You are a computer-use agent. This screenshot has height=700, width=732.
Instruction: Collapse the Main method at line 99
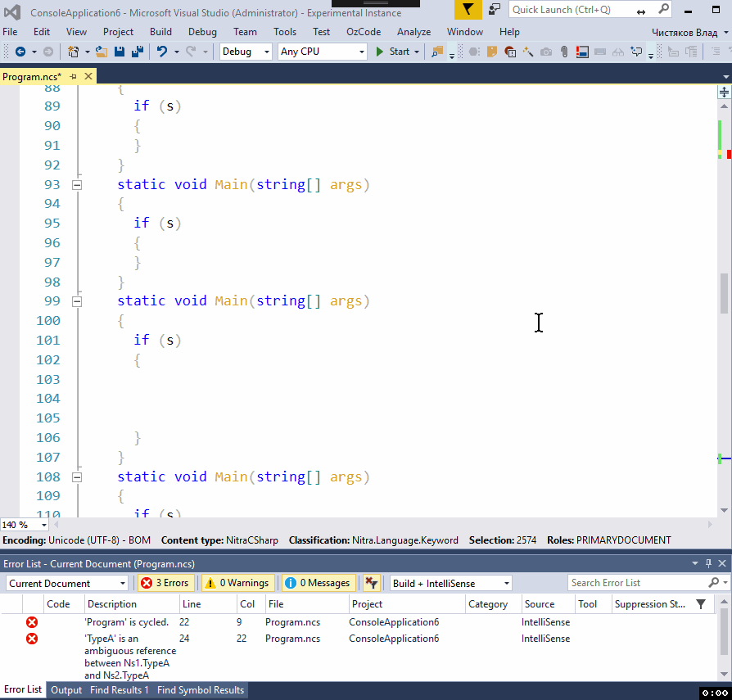pos(77,301)
